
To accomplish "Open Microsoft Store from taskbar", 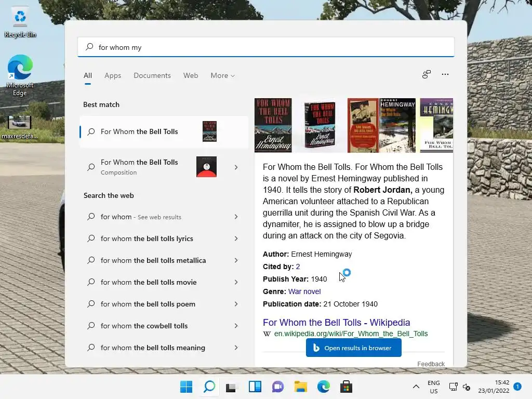I will tap(346, 387).
